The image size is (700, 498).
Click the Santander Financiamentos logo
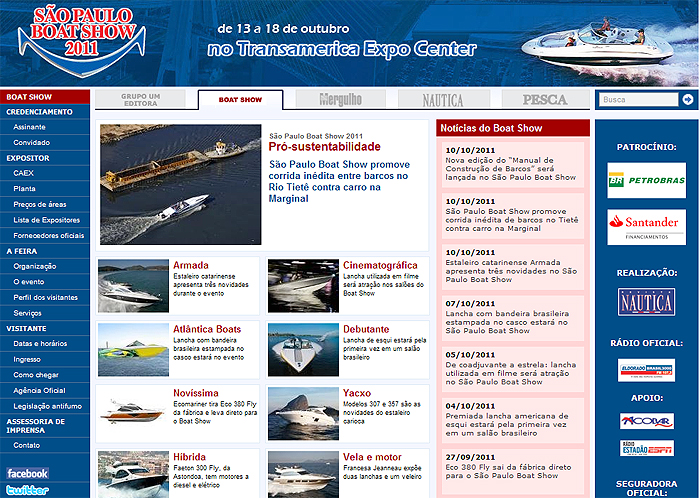click(646, 227)
